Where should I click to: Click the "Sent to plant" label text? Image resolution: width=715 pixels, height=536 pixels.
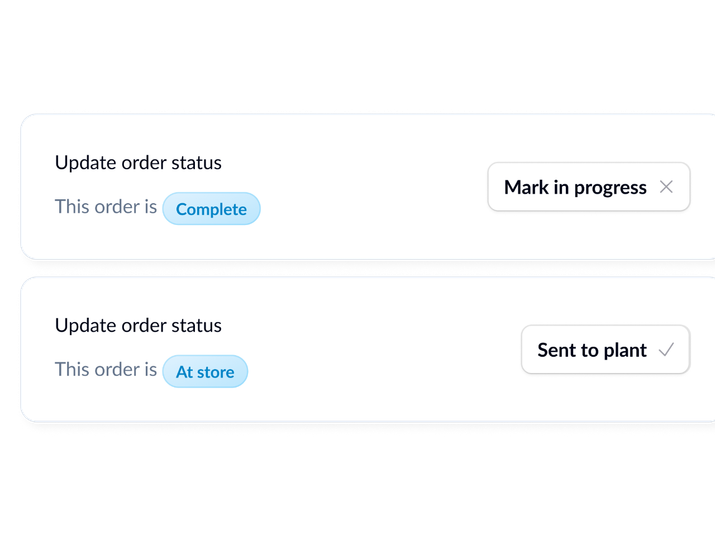[592, 350]
